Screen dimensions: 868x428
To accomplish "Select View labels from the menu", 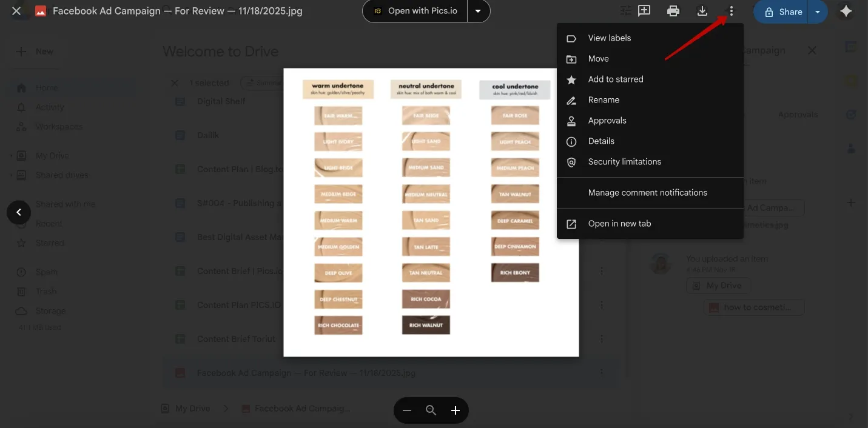I will [650, 38].
